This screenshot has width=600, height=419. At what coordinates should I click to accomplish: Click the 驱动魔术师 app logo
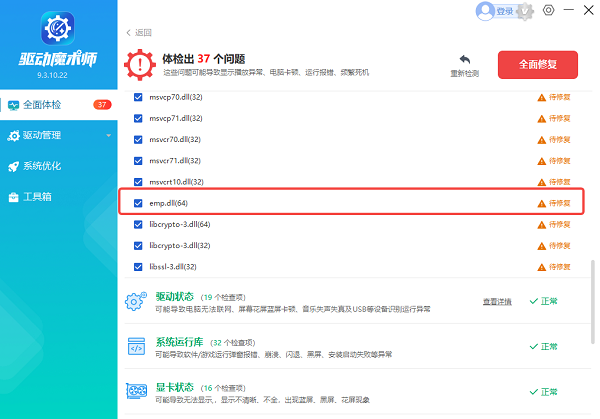point(58,28)
